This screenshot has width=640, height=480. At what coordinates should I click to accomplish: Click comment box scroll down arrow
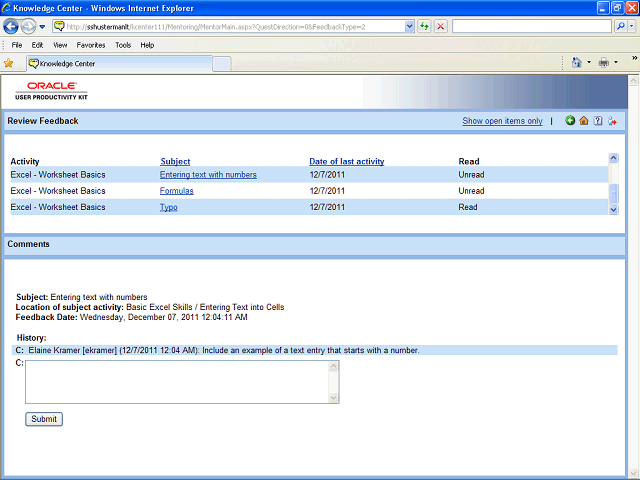(333, 398)
